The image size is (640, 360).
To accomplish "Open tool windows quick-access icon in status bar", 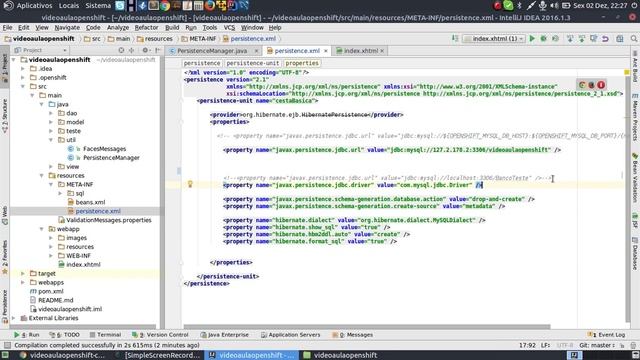I will 7,345.
